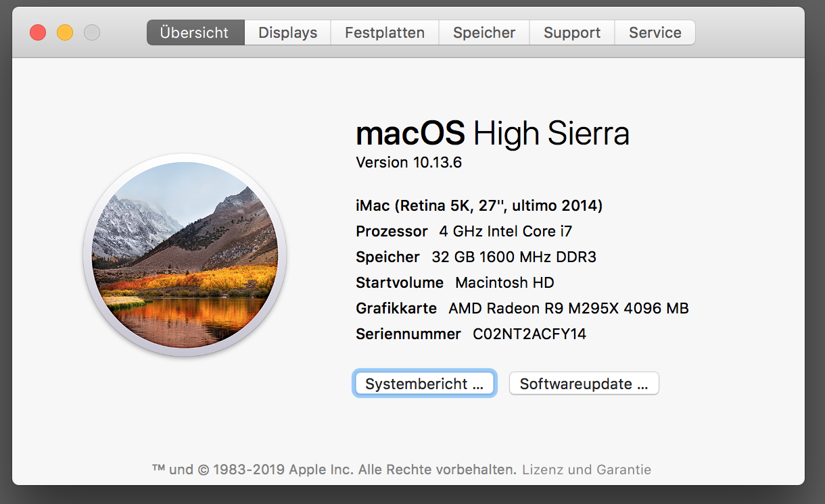The height and width of the screenshot is (504, 825).
Task: Click the greyed-out zoom window button
Action: 92,32
